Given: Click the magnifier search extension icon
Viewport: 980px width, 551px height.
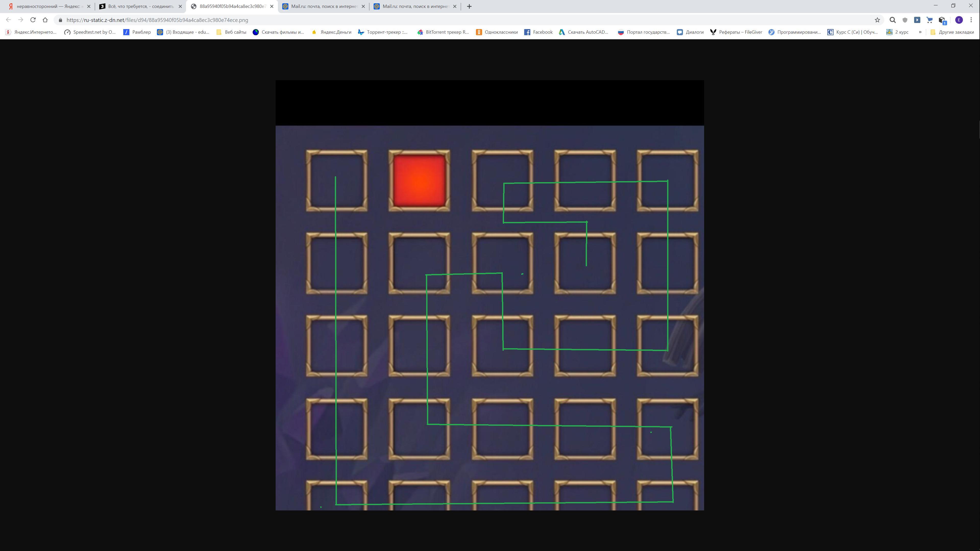Looking at the screenshot, I should (x=892, y=20).
